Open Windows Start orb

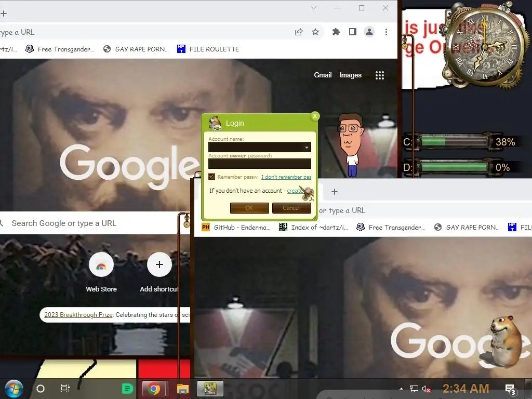point(14,389)
